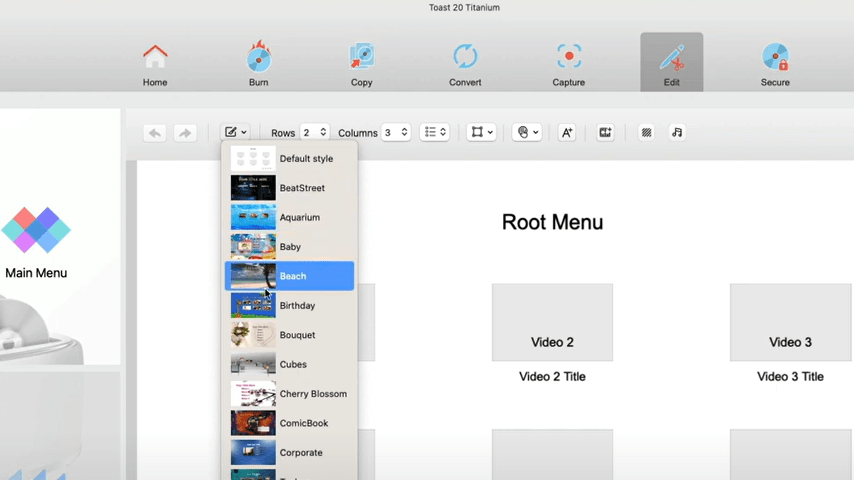Click the add media image icon
Viewport: 854px width, 480px height.
(x=605, y=132)
